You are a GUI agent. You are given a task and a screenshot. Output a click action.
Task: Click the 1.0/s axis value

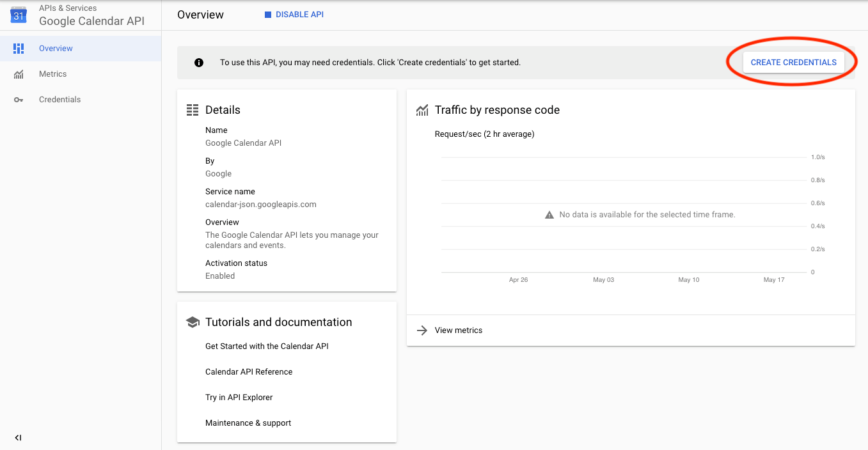pyautogui.click(x=818, y=157)
